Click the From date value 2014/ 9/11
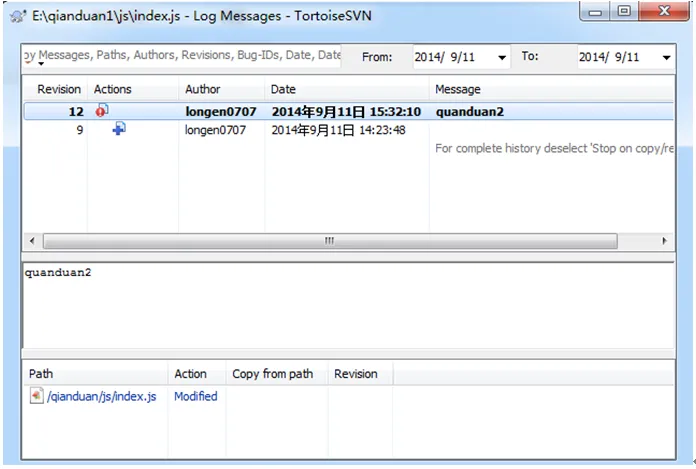This screenshot has width=696, height=469. tap(444, 57)
